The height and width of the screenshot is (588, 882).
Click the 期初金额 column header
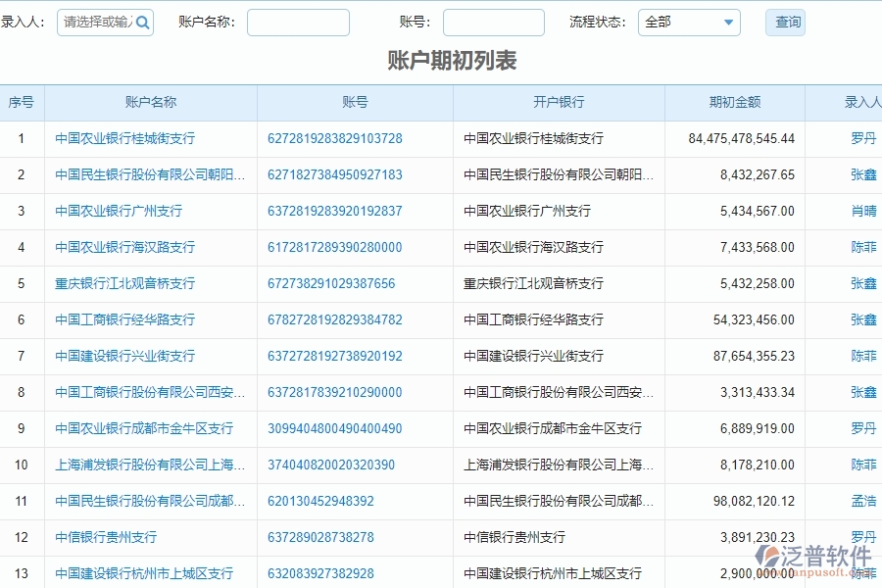point(733,102)
